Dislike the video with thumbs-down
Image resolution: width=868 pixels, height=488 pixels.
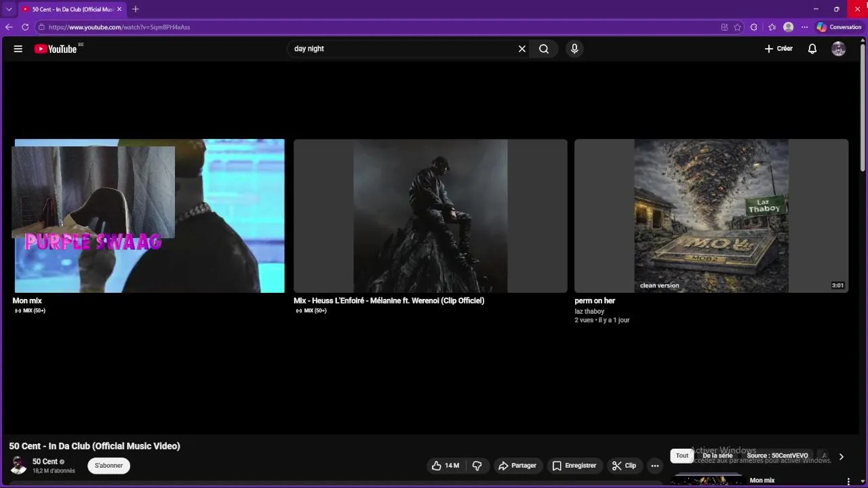(x=477, y=466)
